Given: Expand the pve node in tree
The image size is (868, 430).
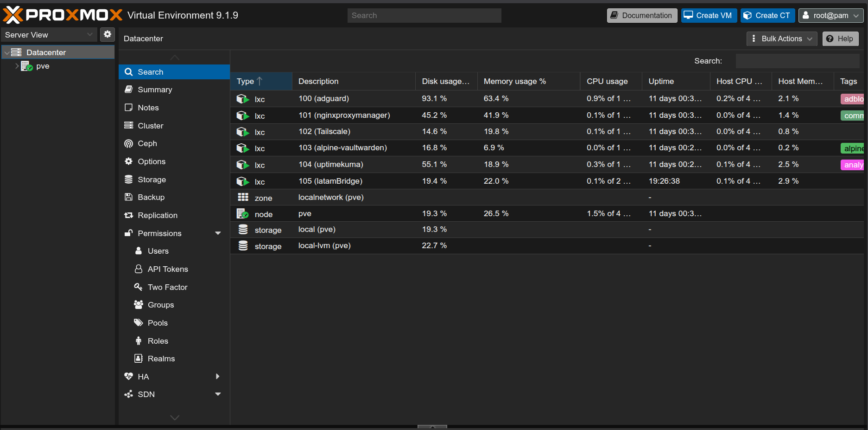Looking at the screenshot, I should point(17,66).
